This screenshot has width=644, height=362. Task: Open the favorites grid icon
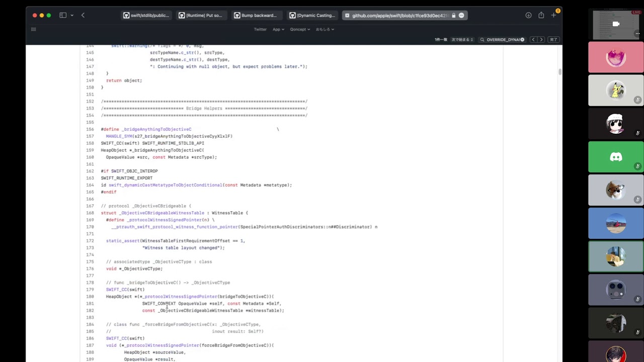click(34, 29)
